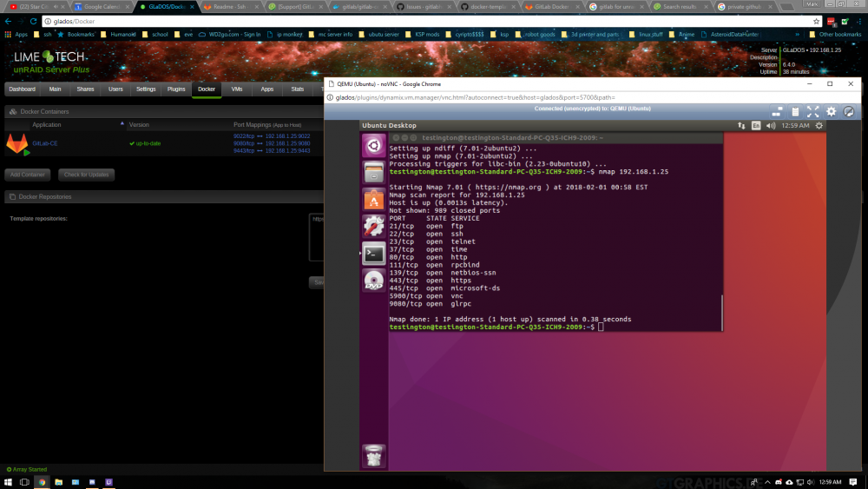
Task: Open the Shares tab
Action: [x=85, y=89]
